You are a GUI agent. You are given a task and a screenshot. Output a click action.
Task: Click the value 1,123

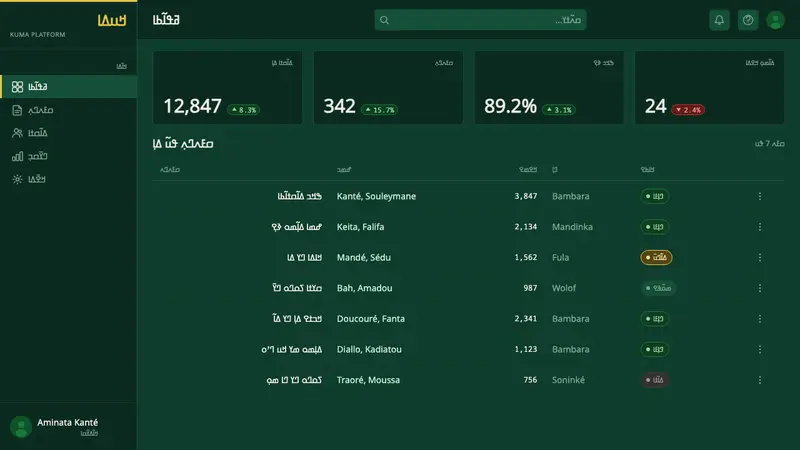[526, 349]
